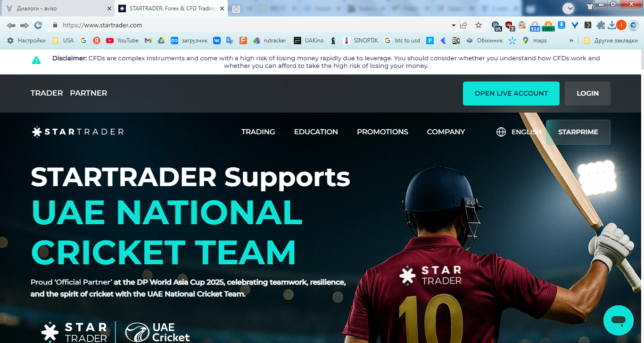Reload the page with the refresh icon
Viewport: 644px width, 343px height.
tap(38, 25)
